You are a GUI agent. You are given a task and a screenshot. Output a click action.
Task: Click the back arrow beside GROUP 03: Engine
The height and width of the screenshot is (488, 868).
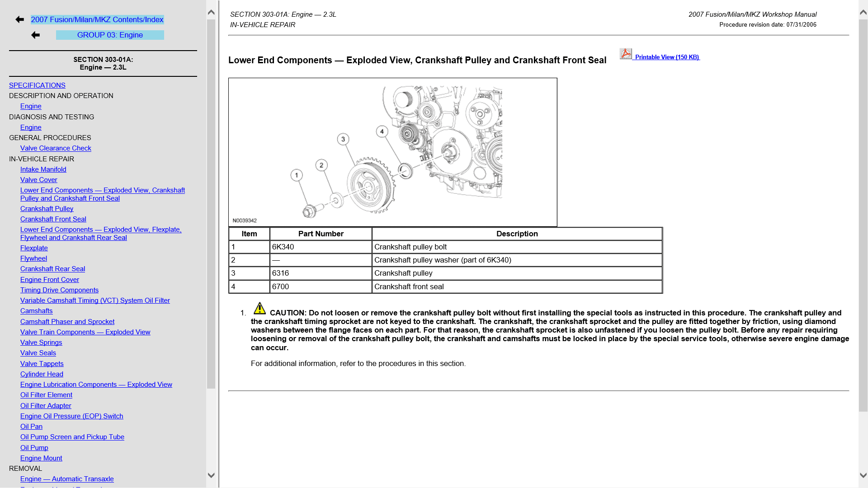point(35,35)
